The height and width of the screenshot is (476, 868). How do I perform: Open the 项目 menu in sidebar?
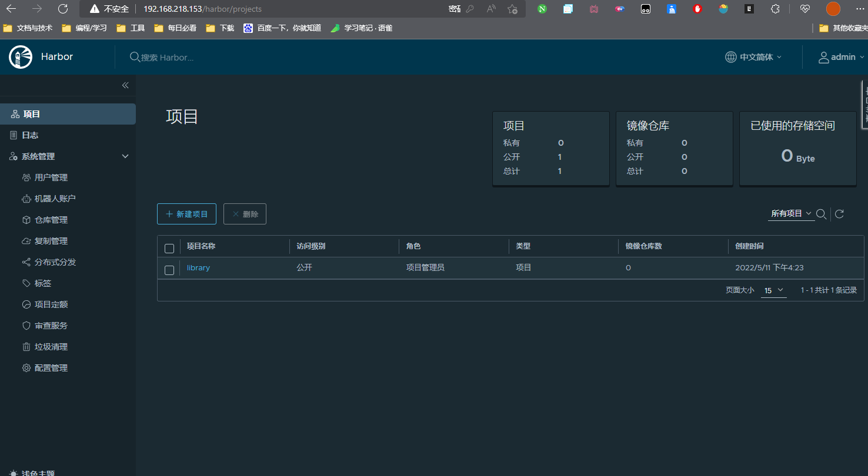[68, 114]
